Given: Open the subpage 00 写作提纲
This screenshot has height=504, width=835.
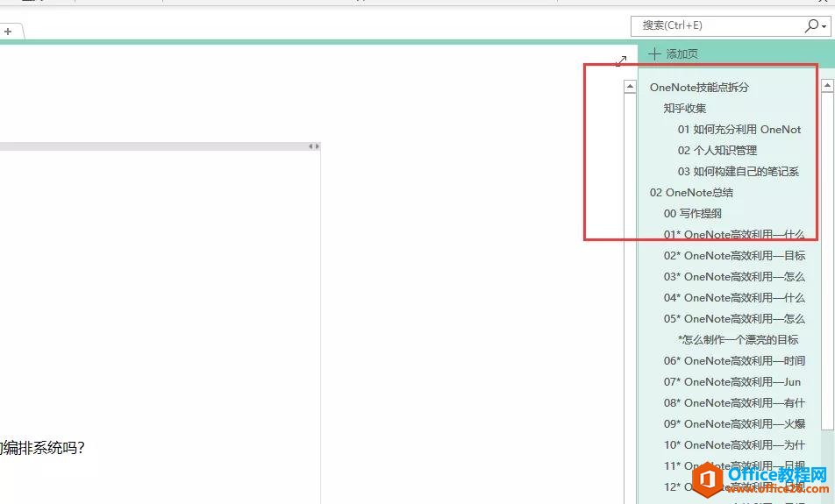Looking at the screenshot, I should pyautogui.click(x=692, y=213).
